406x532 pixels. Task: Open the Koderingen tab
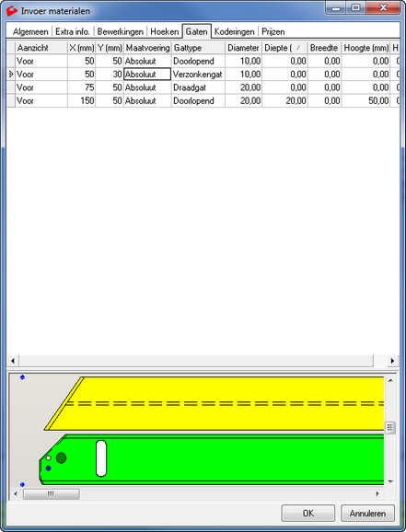(x=234, y=32)
